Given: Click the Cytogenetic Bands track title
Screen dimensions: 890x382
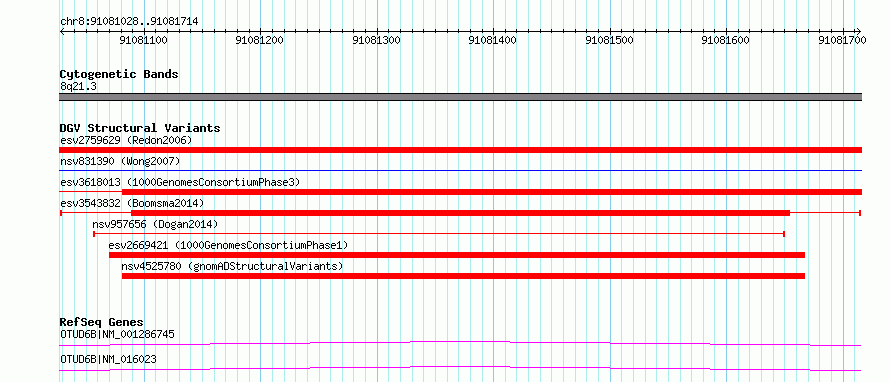Looking at the screenshot, I should point(119,74).
